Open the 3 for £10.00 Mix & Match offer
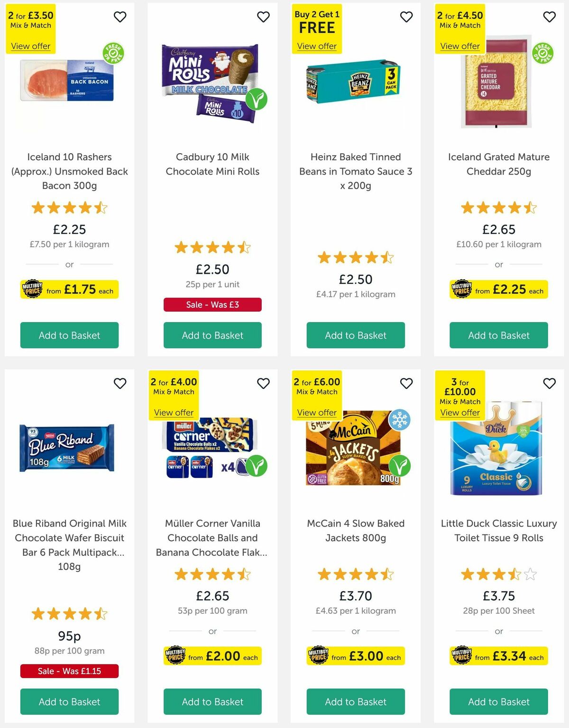The width and height of the screenshot is (569, 728). (460, 413)
